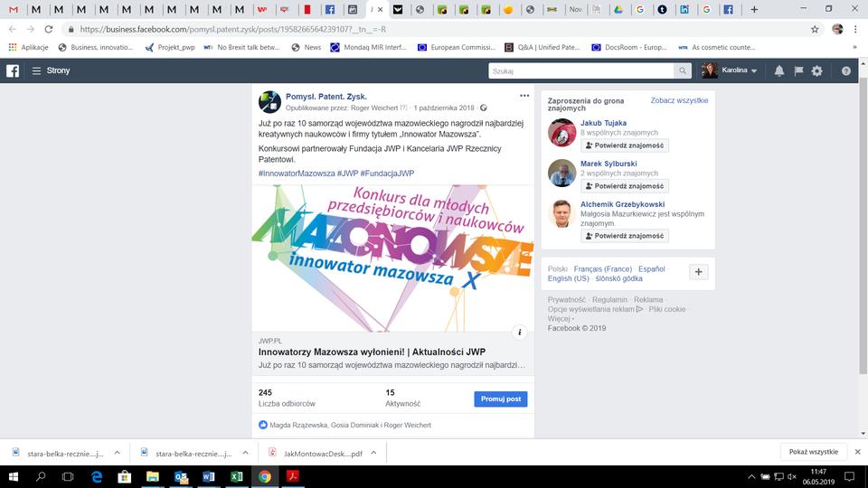Image resolution: width=868 pixels, height=488 pixels.
Task: Open a new browser tab
Action: click(x=754, y=9)
